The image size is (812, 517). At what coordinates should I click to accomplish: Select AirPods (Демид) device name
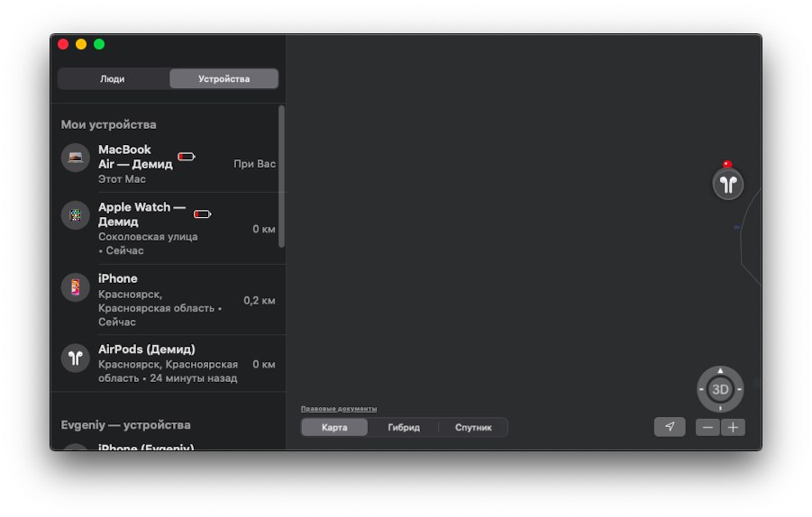click(x=147, y=349)
